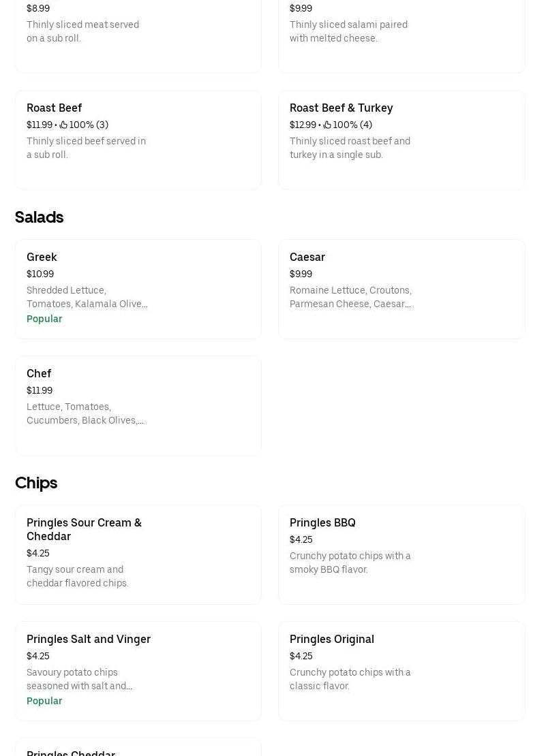
Task: Click the Popular tag on Greek salad
Action: [x=44, y=319]
